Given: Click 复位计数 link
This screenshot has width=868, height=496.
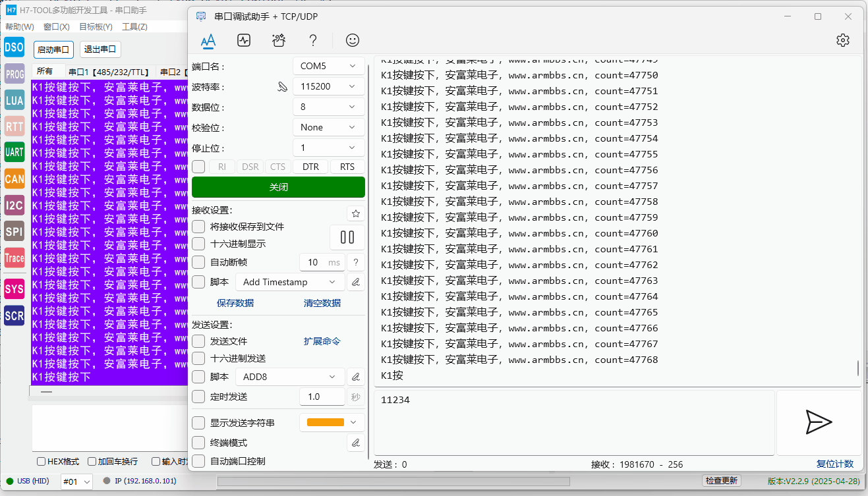Looking at the screenshot, I should [x=835, y=464].
